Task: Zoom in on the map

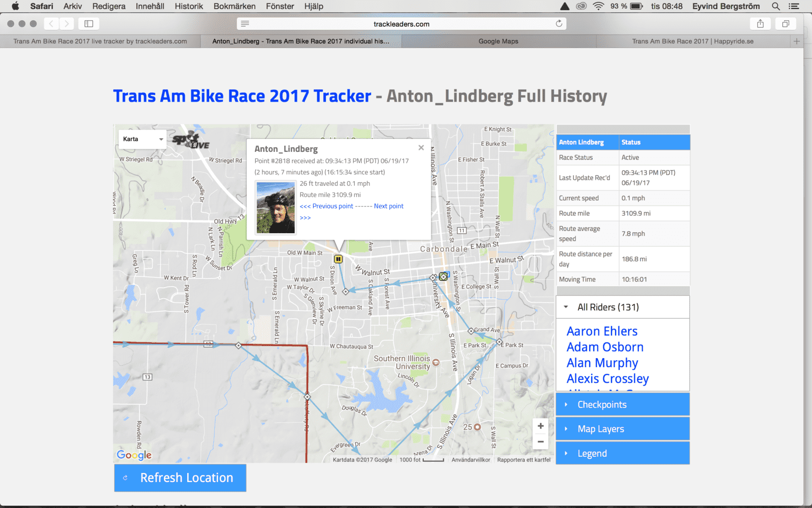Action: coord(540,426)
